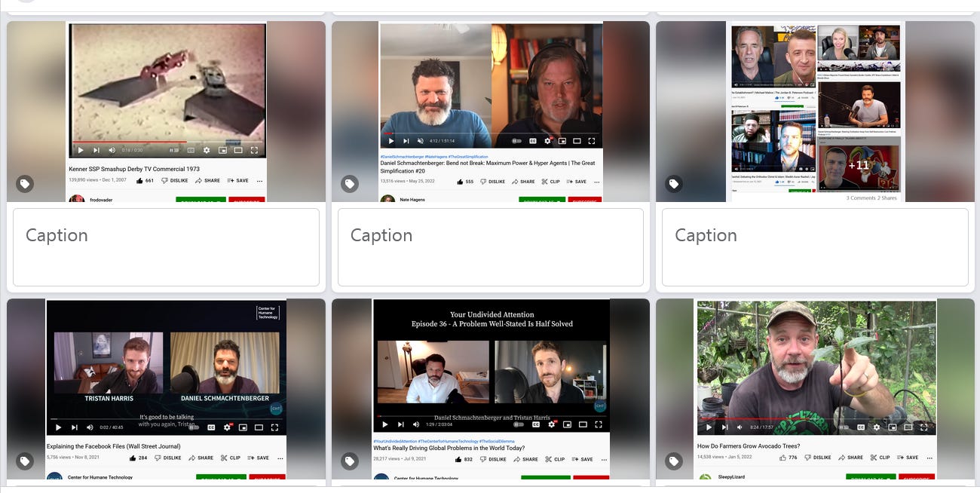Click settings gear in Facebook Files screenshot
This screenshot has width=980, height=493.
click(227, 427)
